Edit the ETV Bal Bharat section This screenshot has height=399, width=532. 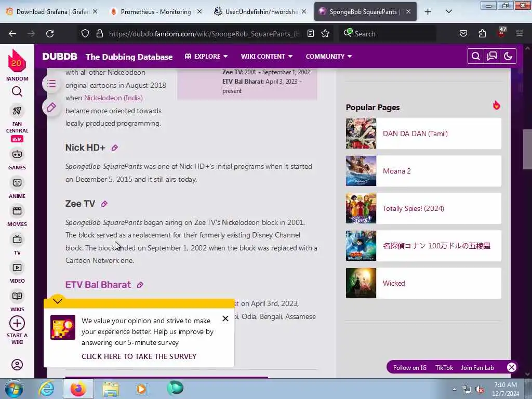click(140, 285)
